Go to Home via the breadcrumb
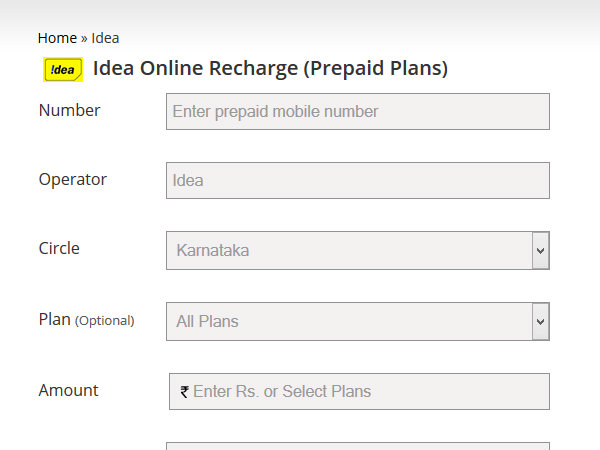Image resolution: width=600 pixels, height=450 pixels. (57, 38)
